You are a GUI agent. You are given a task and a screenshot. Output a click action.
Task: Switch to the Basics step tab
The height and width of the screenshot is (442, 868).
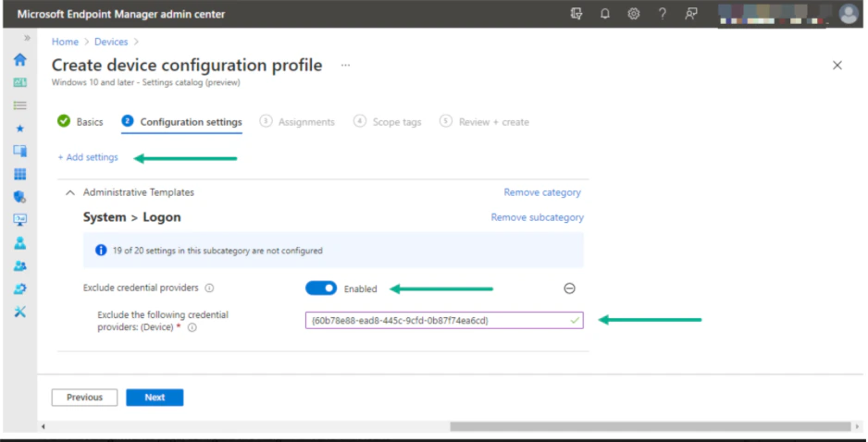pos(81,122)
